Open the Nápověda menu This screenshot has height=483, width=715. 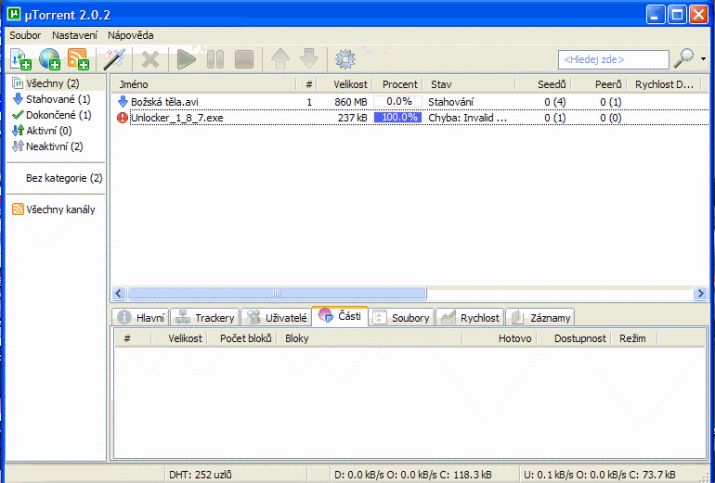(130, 35)
